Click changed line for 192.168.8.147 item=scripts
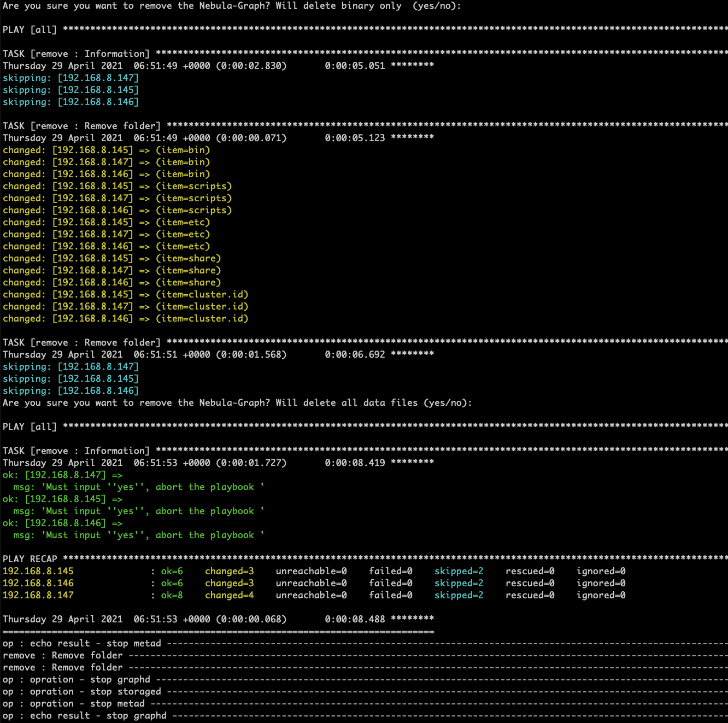 click(118, 198)
